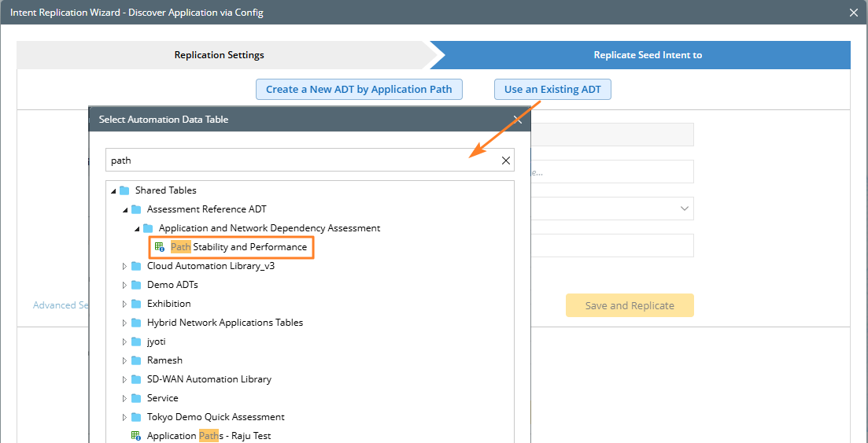Click the Cloud Automation Library_v3 folder icon

[x=136, y=266]
